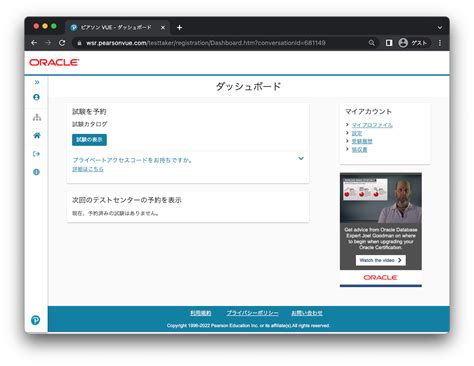The height and width of the screenshot is (366, 474).
Task: Click the 試験を予約 heading
Action: 89,112
